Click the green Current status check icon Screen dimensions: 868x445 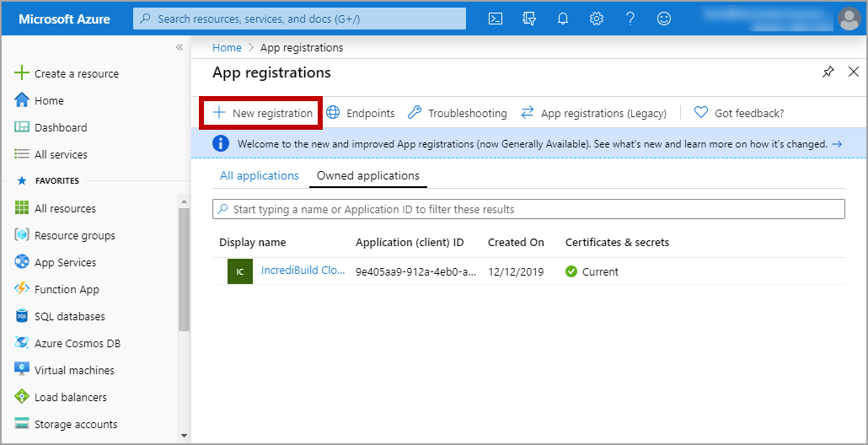[x=571, y=271]
